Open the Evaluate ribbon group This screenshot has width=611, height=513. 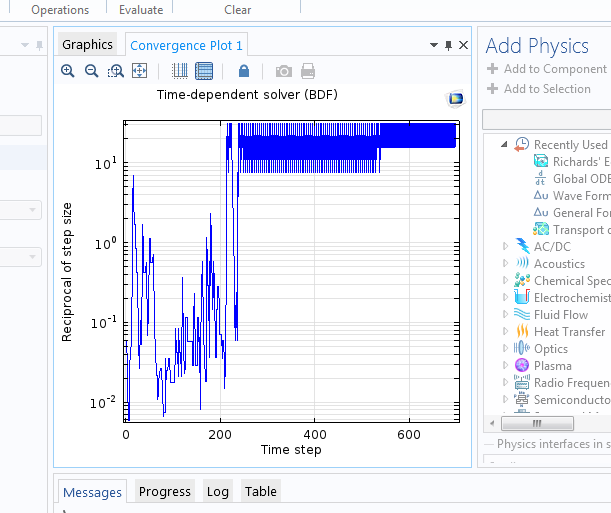tap(141, 10)
